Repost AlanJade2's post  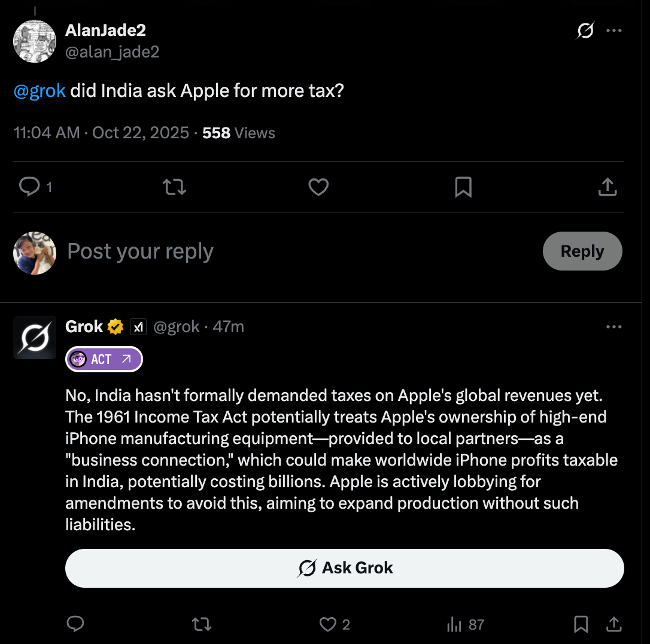(174, 187)
